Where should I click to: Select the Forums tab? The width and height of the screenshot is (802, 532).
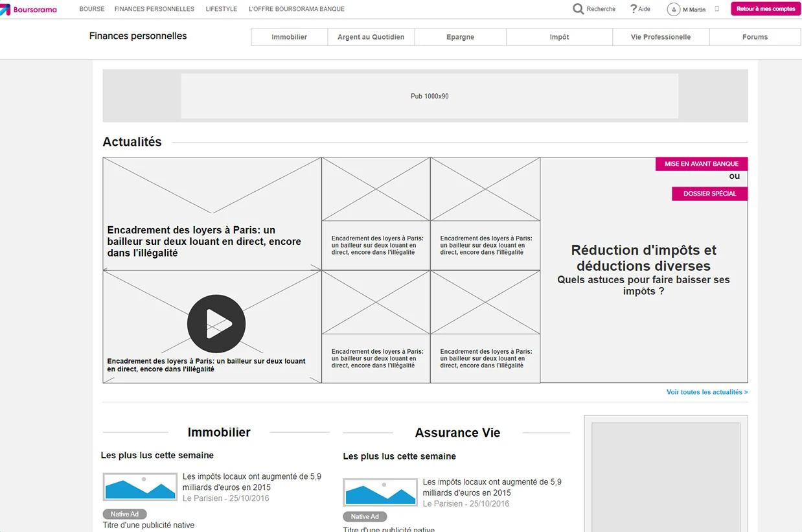click(755, 37)
